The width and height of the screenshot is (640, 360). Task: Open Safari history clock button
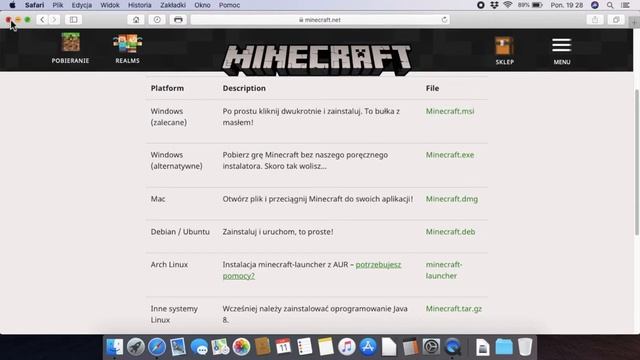pyautogui.click(x=157, y=20)
